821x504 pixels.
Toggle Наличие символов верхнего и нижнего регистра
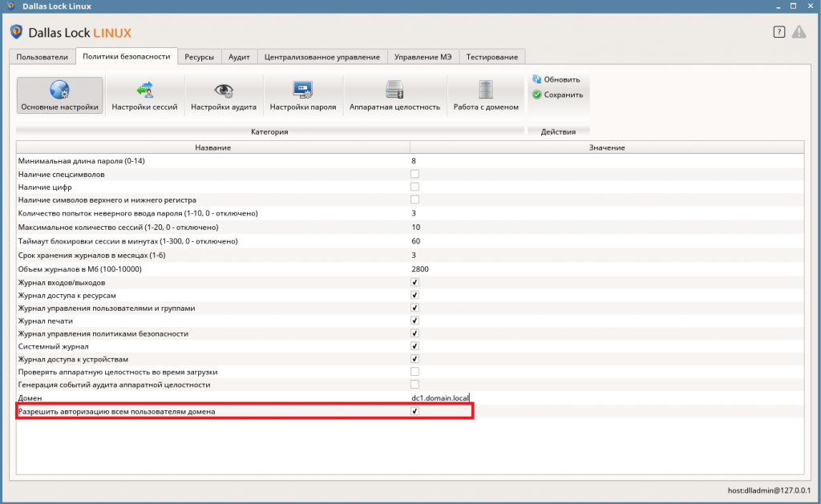click(x=415, y=200)
